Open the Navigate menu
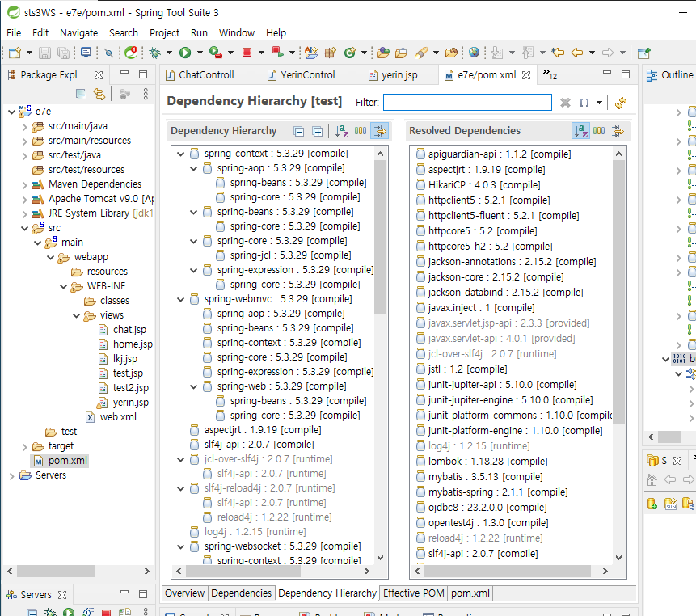696x616 pixels. [x=78, y=33]
